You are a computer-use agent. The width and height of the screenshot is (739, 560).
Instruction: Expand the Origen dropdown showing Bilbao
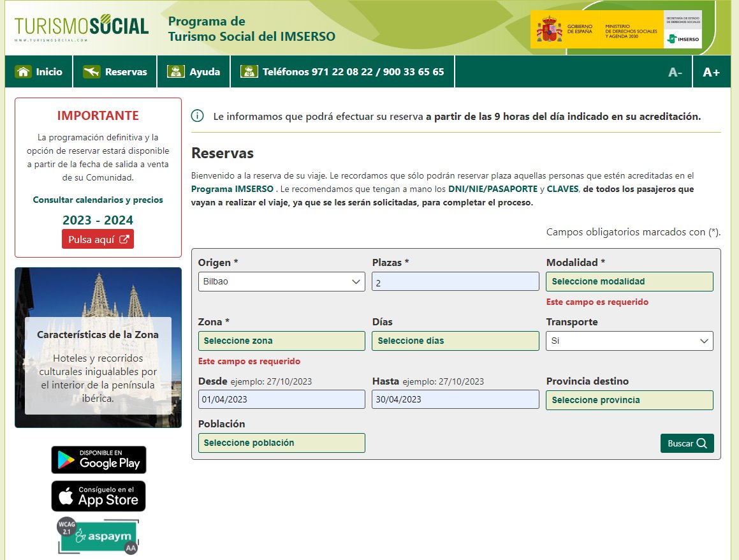pyautogui.click(x=282, y=281)
